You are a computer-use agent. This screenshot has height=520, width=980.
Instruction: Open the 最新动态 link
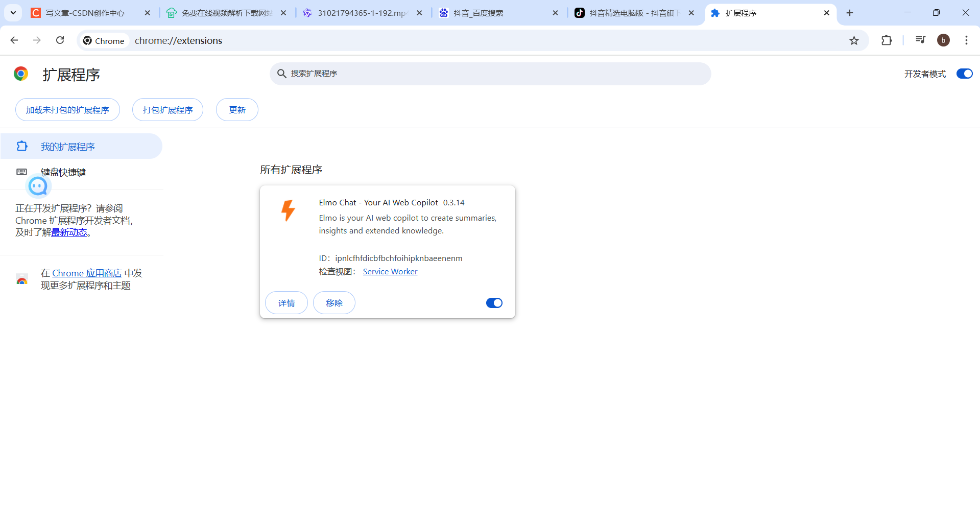click(x=69, y=232)
